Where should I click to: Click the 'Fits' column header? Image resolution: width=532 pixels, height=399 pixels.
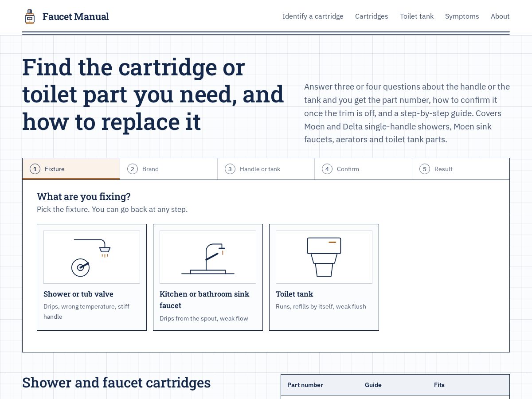[x=439, y=385]
